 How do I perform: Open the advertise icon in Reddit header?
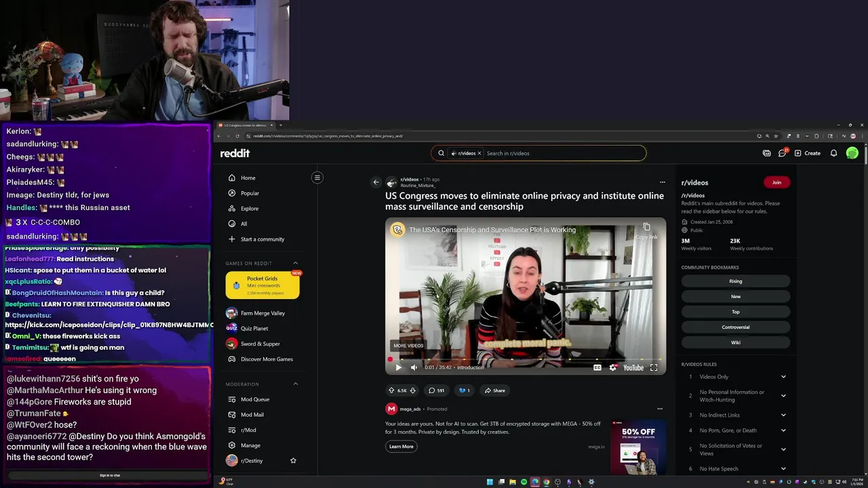tap(767, 153)
